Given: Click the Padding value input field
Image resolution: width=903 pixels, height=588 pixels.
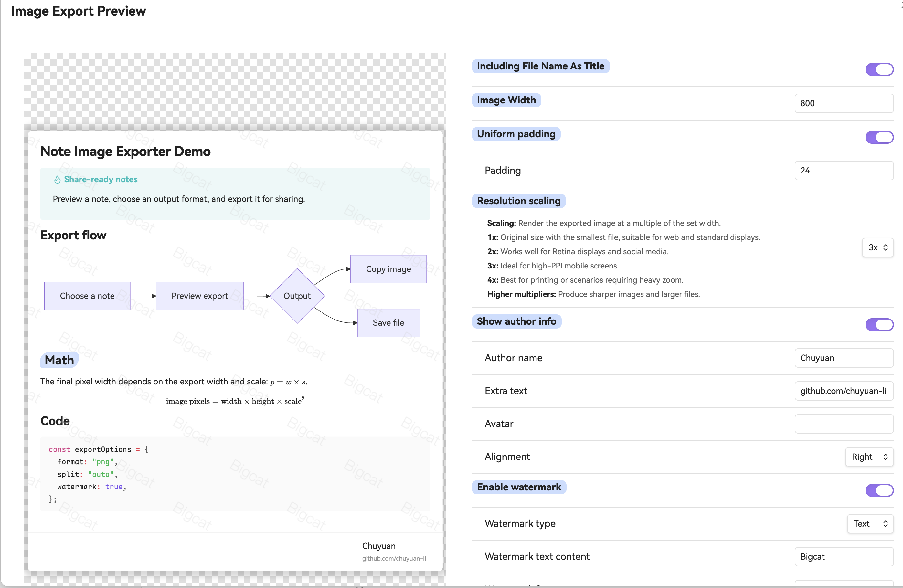Looking at the screenshot, I should [844, 170].
